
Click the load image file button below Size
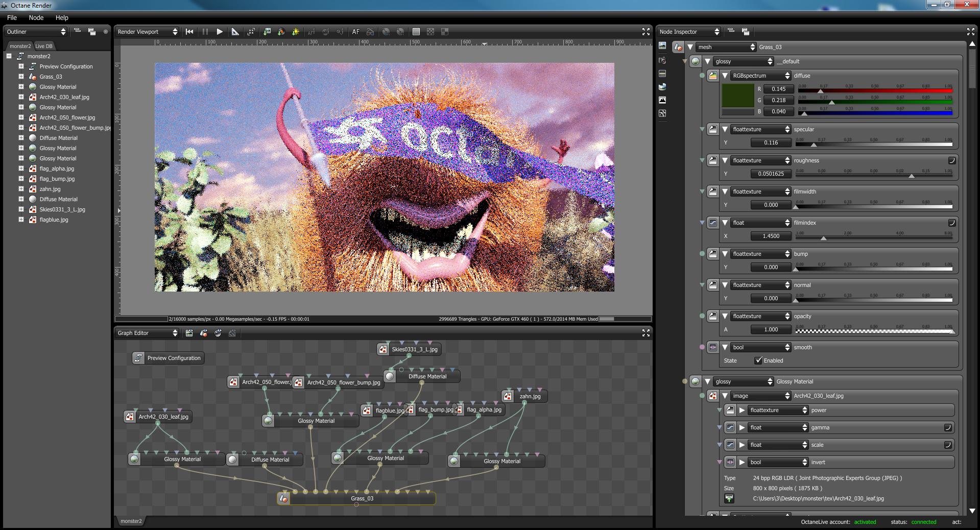(729, 498)
